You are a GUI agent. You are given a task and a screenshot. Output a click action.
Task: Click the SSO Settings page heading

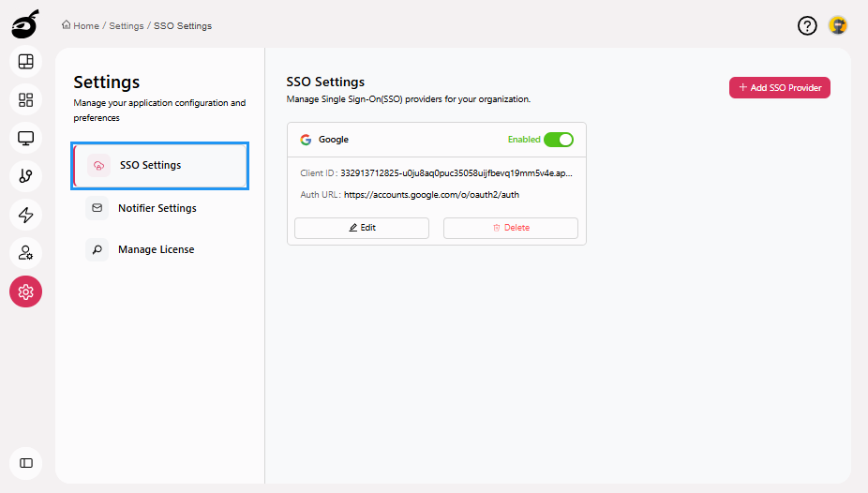(325, 82)
